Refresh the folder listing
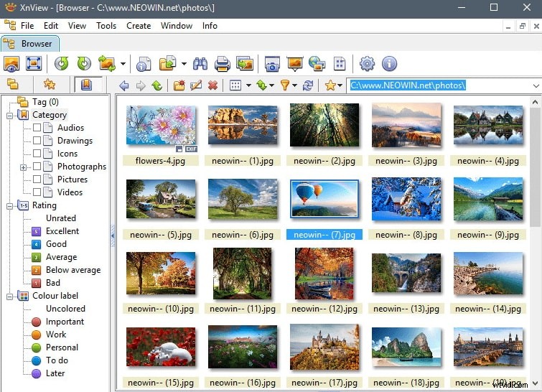The height and width of the screenshot is (392, 542). coord(308,85)
